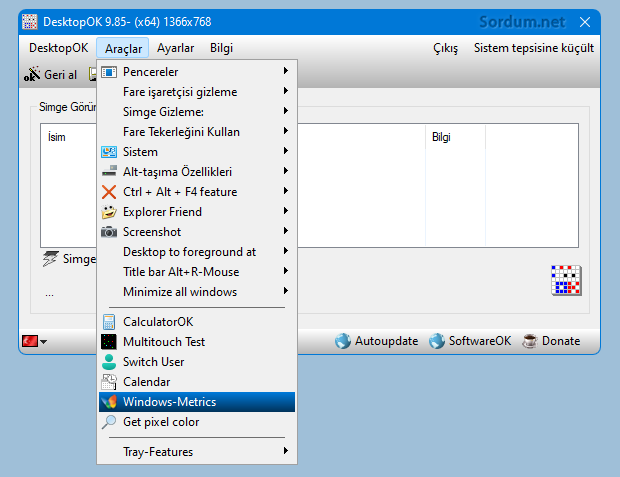This screenshot has width=620, height=477.
Task: Click the Sistem monitor icon
Action: click(109, 152)
